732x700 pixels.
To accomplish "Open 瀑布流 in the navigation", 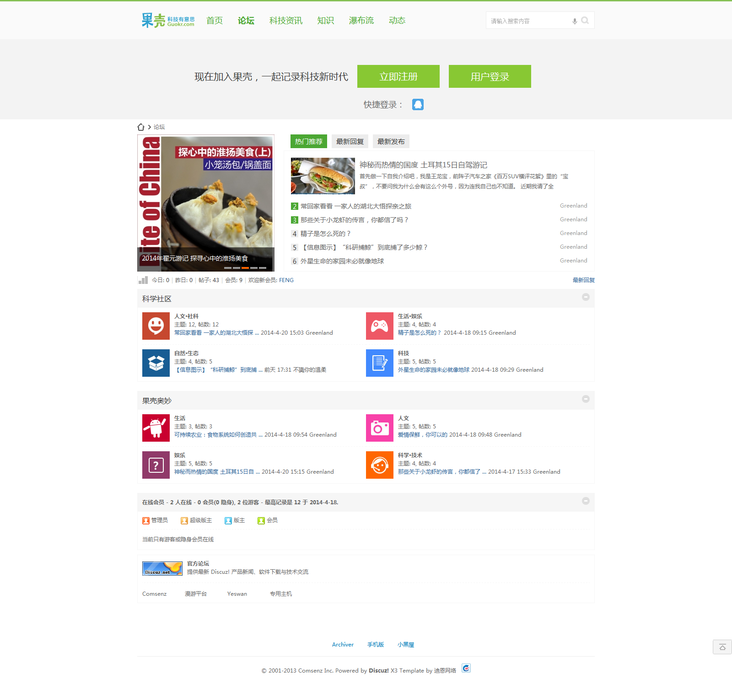I will pyautogui.click(x=361, y=21).
